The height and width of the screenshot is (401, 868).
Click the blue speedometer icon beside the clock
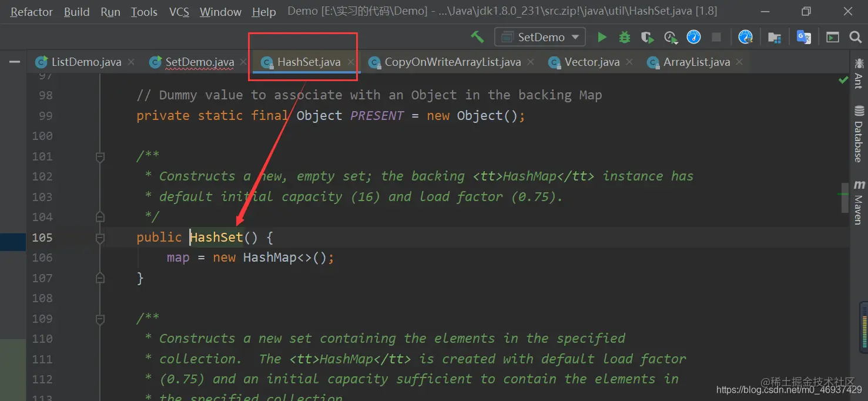point(694,37)
